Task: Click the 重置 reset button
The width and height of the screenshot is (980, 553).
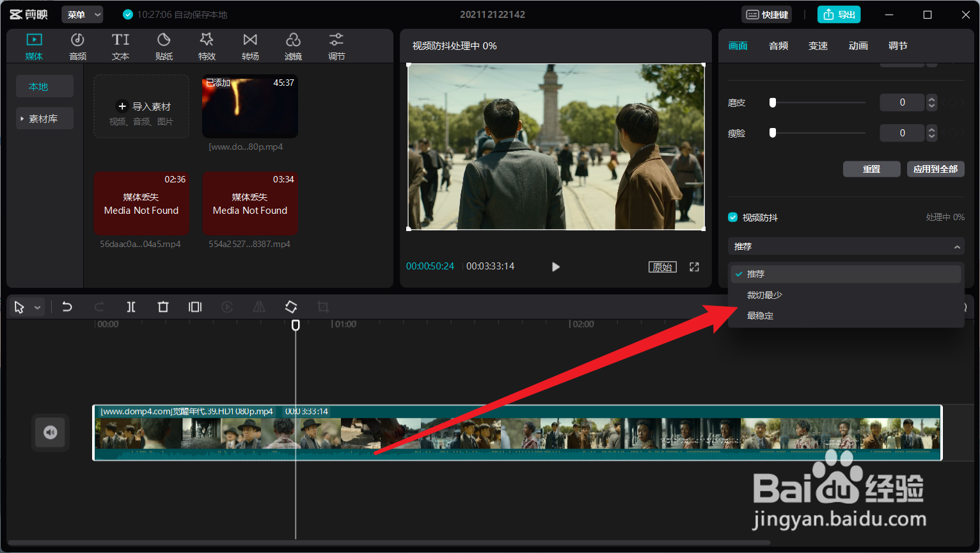Action: 872,169
